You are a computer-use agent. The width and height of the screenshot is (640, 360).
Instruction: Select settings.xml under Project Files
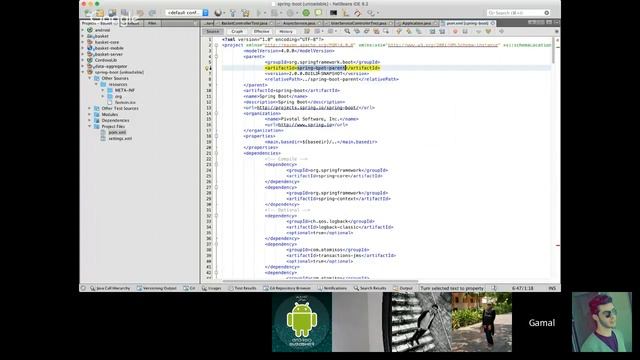[x=120, y=138]
